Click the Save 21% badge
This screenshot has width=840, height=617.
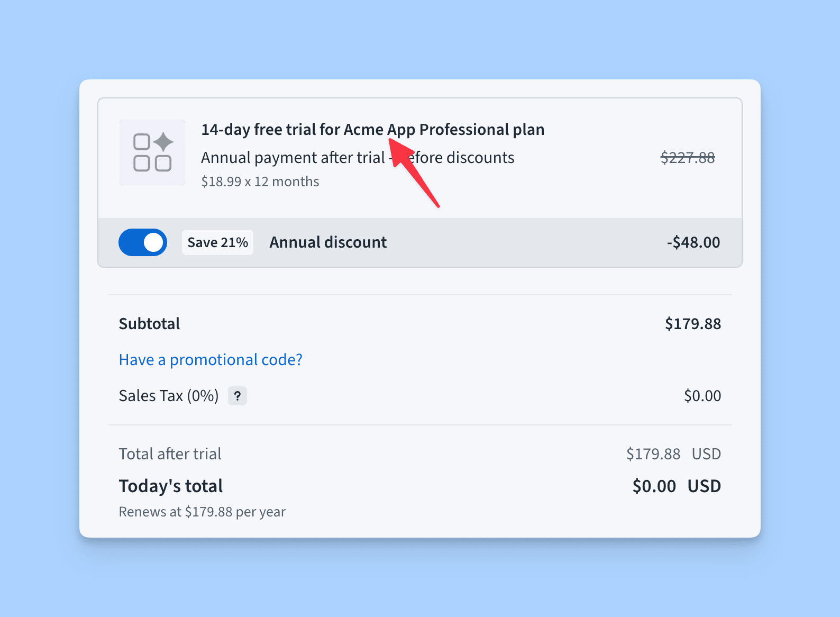click(x=217, y=242)
